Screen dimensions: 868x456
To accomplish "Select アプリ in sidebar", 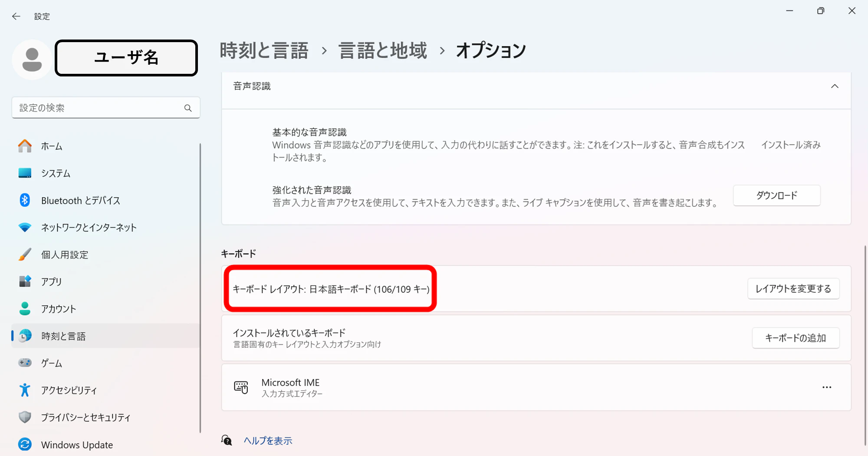I will pos(105,282).
